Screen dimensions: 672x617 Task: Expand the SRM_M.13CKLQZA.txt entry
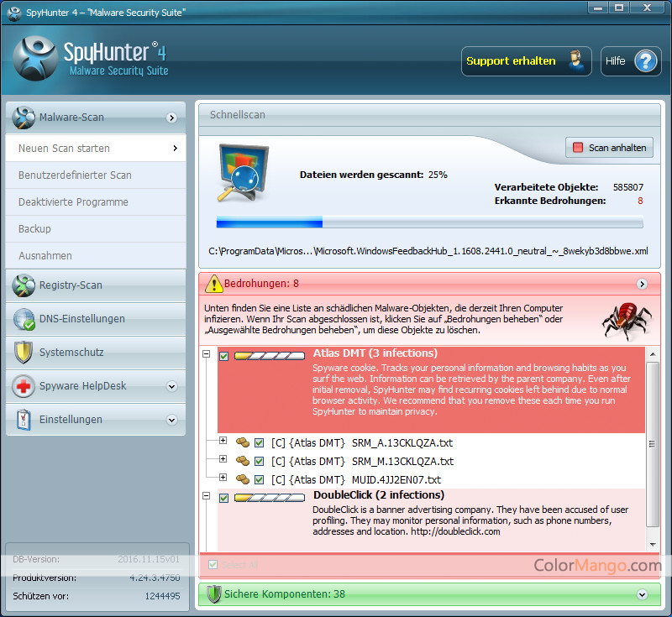(223, 458)
